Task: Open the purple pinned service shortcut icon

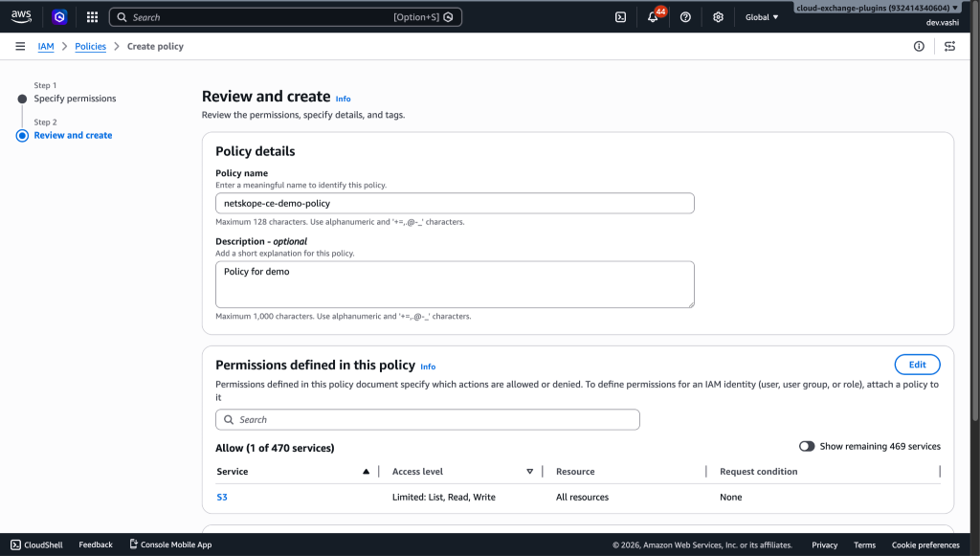Action: (59, 17)
